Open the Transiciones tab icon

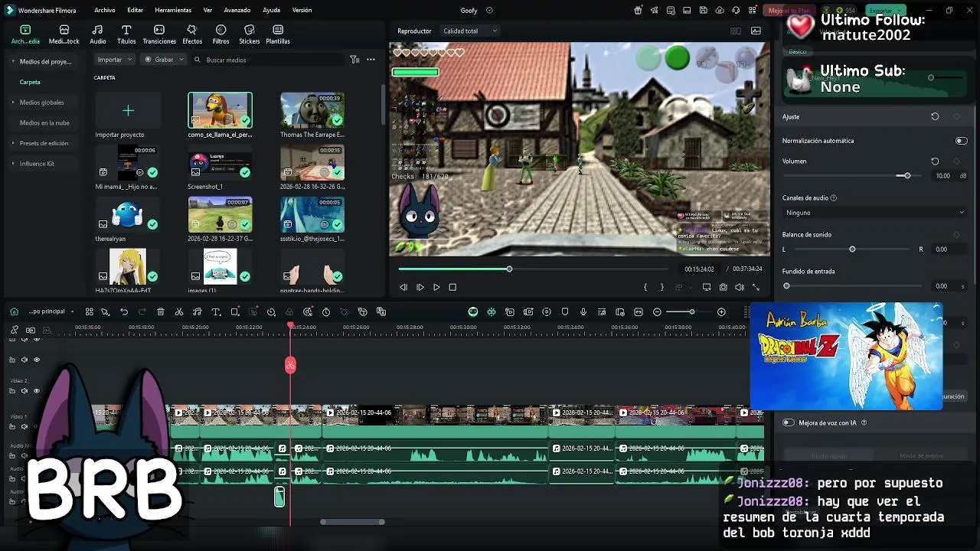click(x=159, y=30)
